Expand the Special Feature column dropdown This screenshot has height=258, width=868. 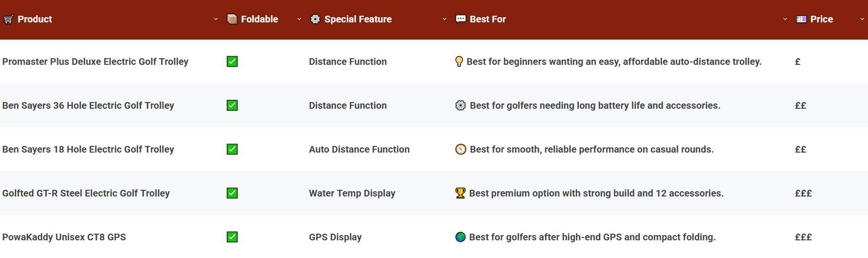(x=444, y=19)
